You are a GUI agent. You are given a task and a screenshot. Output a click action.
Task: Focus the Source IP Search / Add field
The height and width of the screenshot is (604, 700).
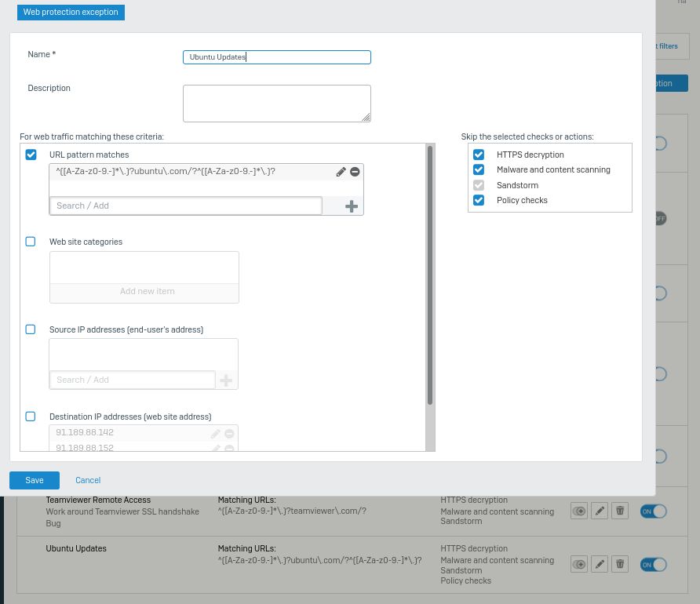[x=133, y=380]
